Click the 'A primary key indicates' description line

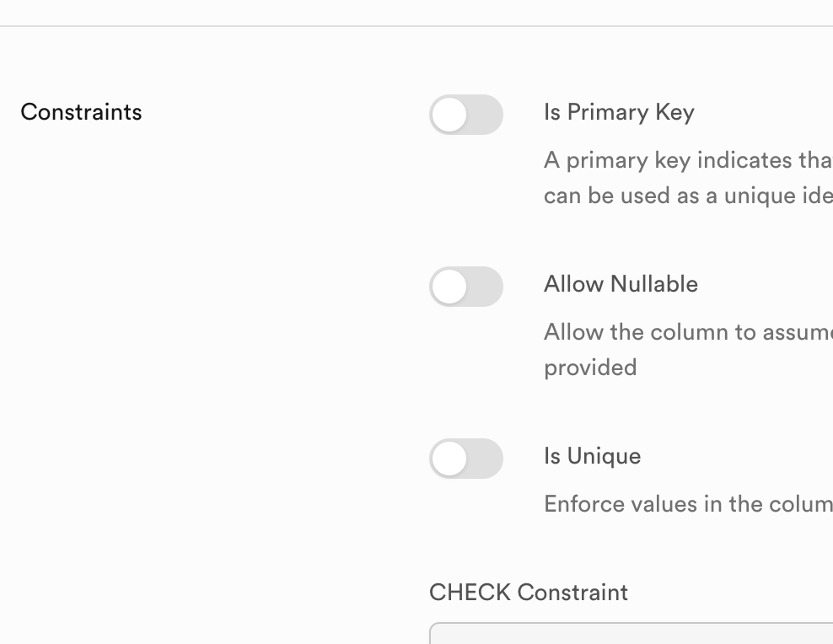tap(687, 160)
